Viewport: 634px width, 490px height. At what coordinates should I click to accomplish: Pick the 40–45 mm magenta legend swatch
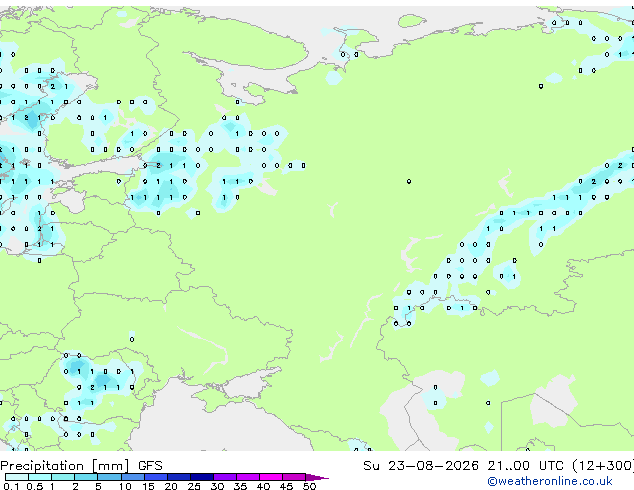click(x=271, y=477)
